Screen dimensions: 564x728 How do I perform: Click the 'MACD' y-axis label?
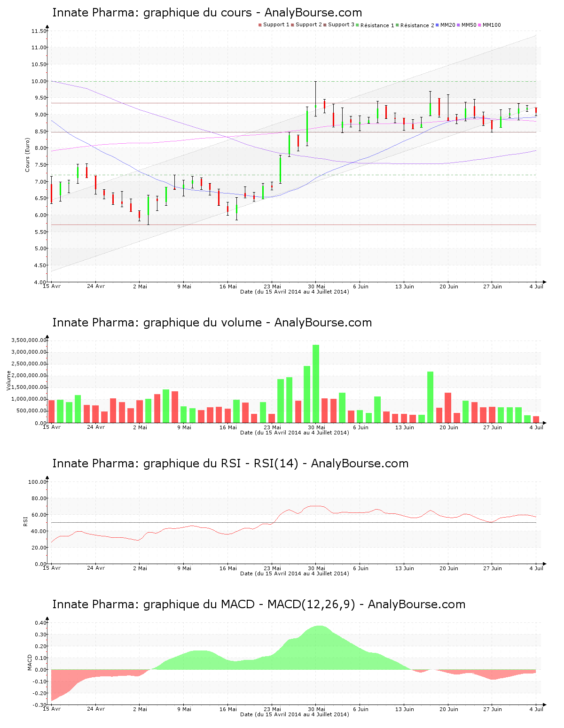pos(30,662)
